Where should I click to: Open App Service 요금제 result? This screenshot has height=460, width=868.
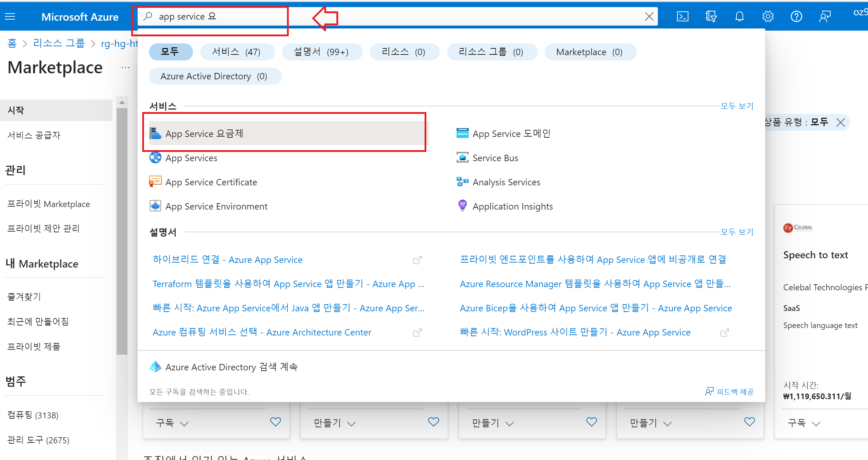[x=204, y=133]
